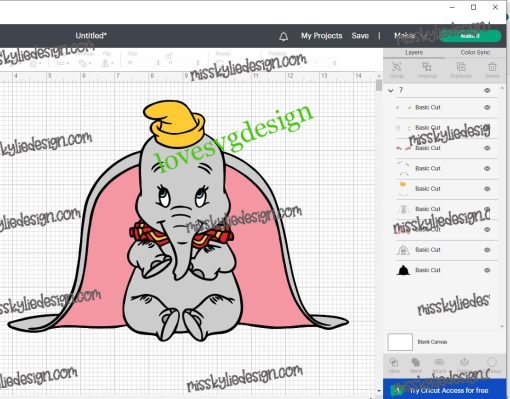This screenshot has height=399, width=510.
Task: Select the red marks layer thumbnail
Action: [x=403, y=148]
